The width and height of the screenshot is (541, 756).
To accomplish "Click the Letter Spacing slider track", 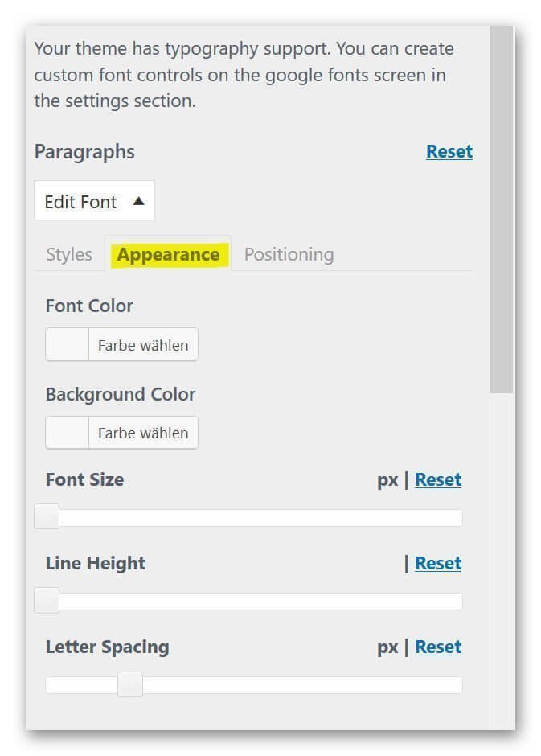I will click(x=254, y=685).
